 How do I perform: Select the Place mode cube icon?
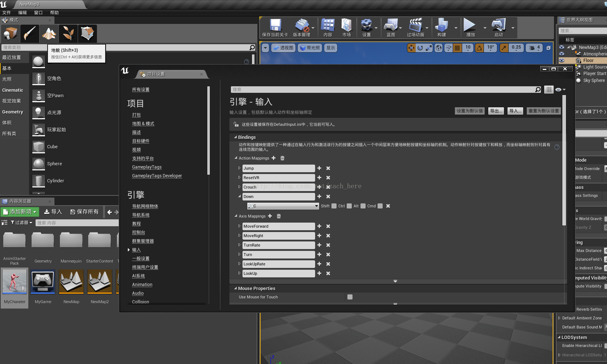tap(10, 34)
